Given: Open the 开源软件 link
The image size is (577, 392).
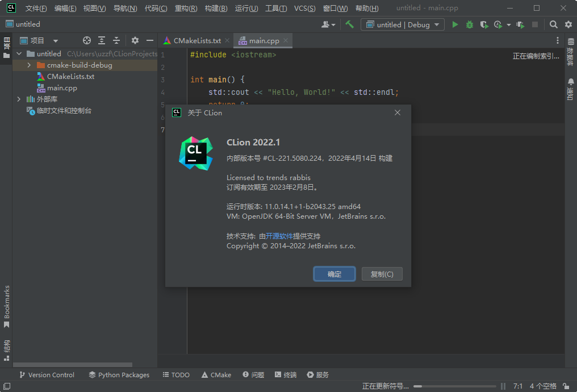Looking at the screenshot, I should (279, 236).
